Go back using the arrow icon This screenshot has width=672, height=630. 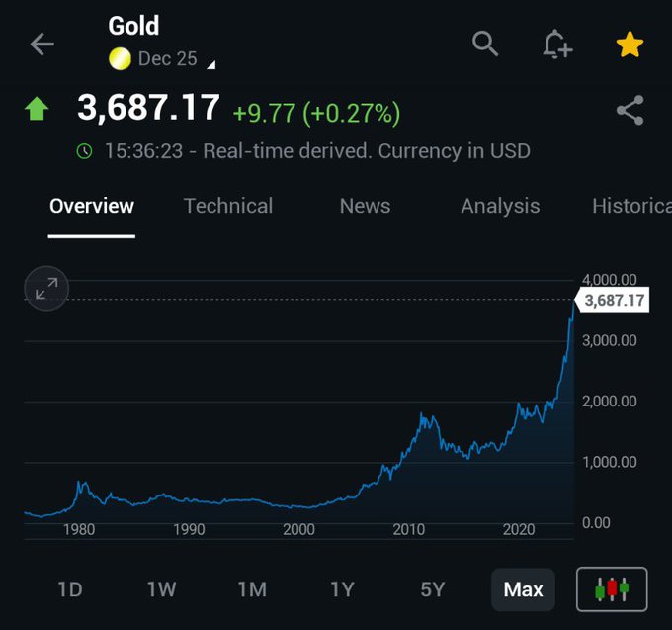(42, 45)
